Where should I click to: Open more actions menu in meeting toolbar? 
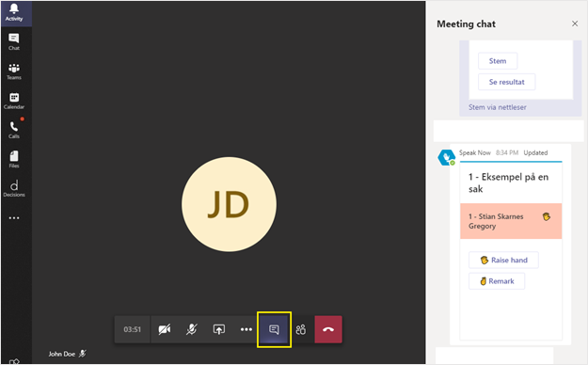[246, 329]
